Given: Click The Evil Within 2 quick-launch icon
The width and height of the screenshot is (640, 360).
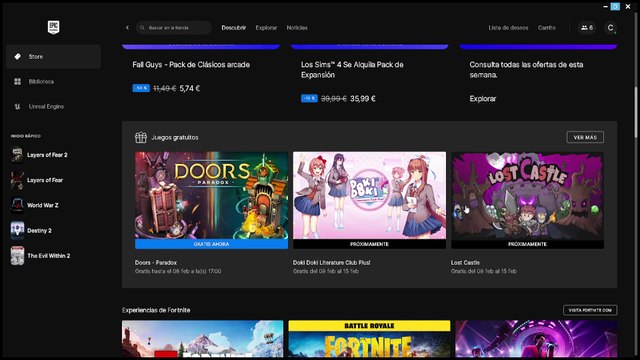Looking at the screenshot, I should tap(17, 256).
